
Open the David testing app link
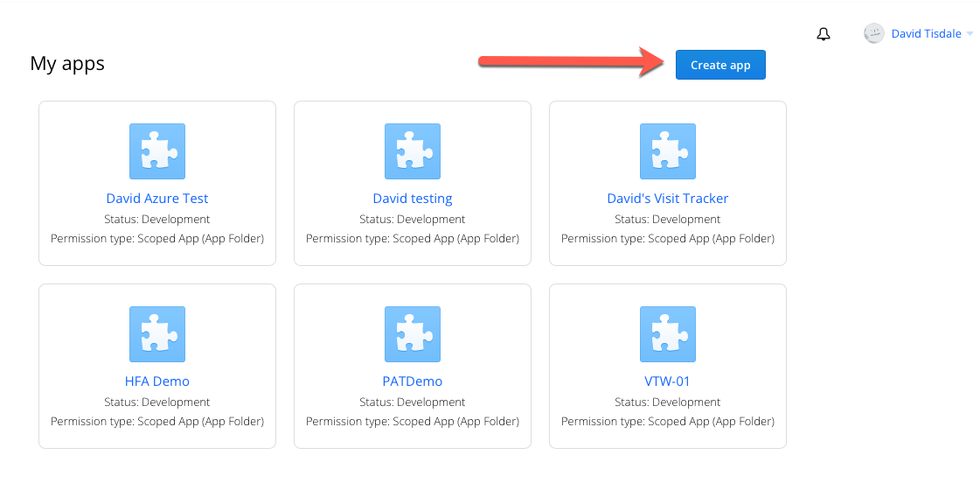413,199
